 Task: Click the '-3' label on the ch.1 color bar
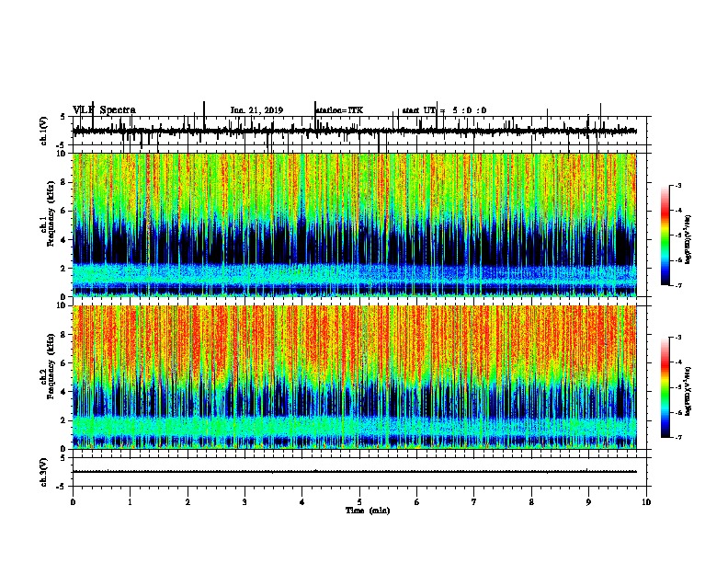coord(678,186)
